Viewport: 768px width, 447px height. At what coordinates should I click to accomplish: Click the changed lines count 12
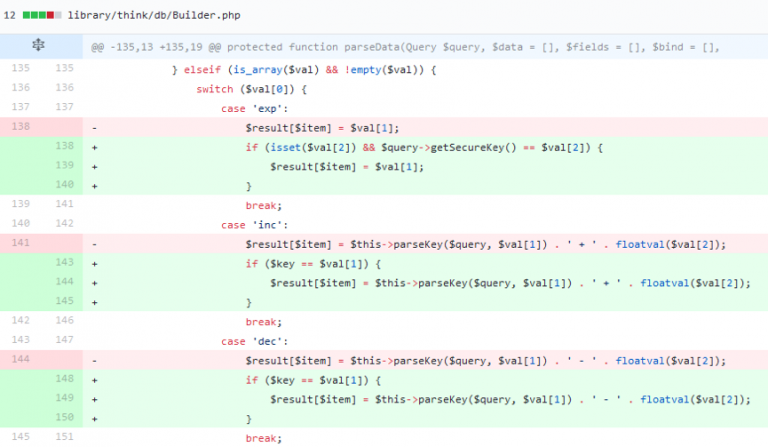tap(9, 16)
